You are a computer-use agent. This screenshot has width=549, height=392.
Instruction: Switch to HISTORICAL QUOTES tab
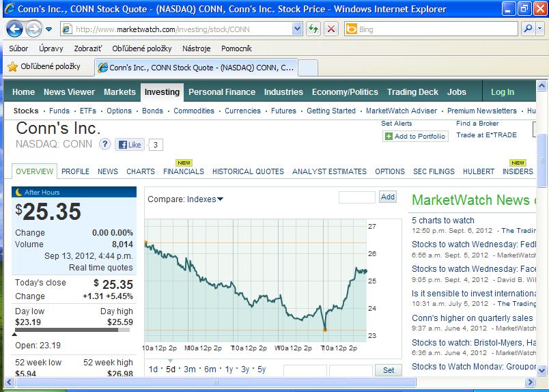tap(249, 171)
